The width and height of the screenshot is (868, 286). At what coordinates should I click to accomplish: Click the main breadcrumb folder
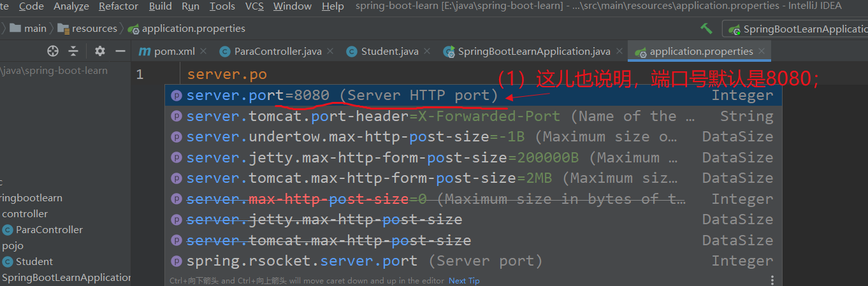tap(28, 28)
